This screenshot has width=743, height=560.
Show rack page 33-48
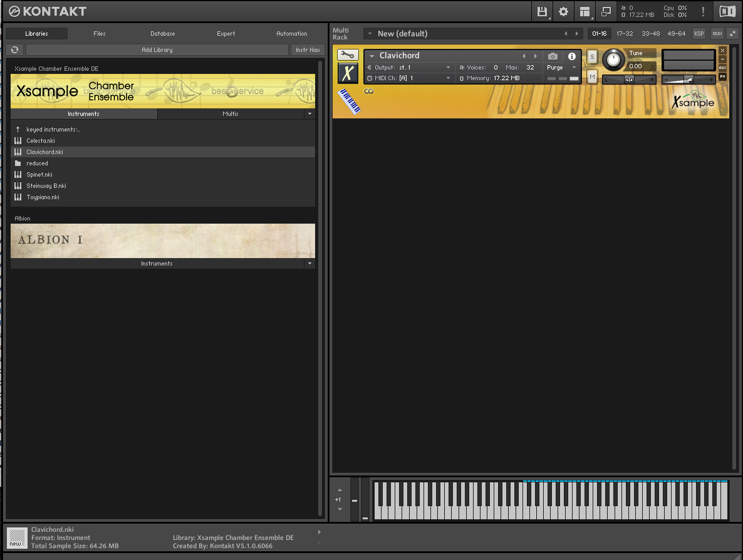pyautogui.click(x=651, y=34)
